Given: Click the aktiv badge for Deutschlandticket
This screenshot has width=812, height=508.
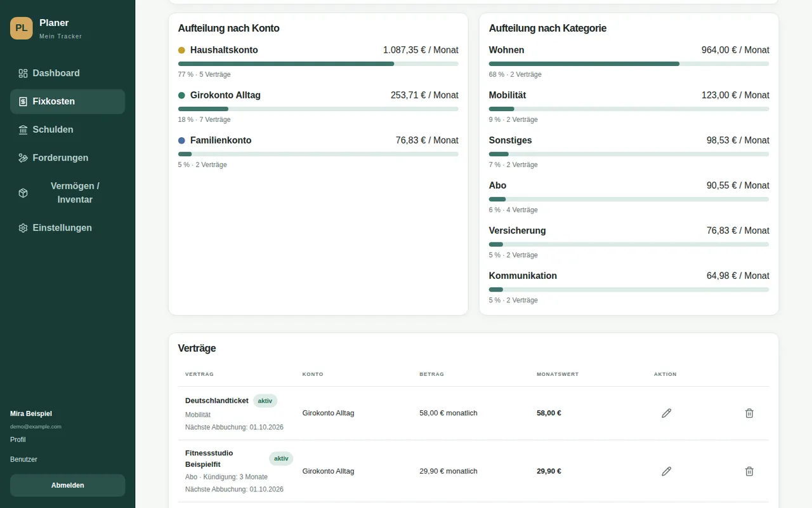Looking at the screenshot, I should (x=265, y=401).
